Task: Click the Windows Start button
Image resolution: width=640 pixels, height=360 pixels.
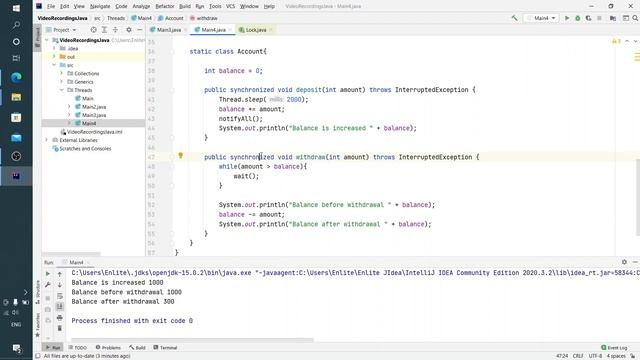Action: [x=16, y=8]
